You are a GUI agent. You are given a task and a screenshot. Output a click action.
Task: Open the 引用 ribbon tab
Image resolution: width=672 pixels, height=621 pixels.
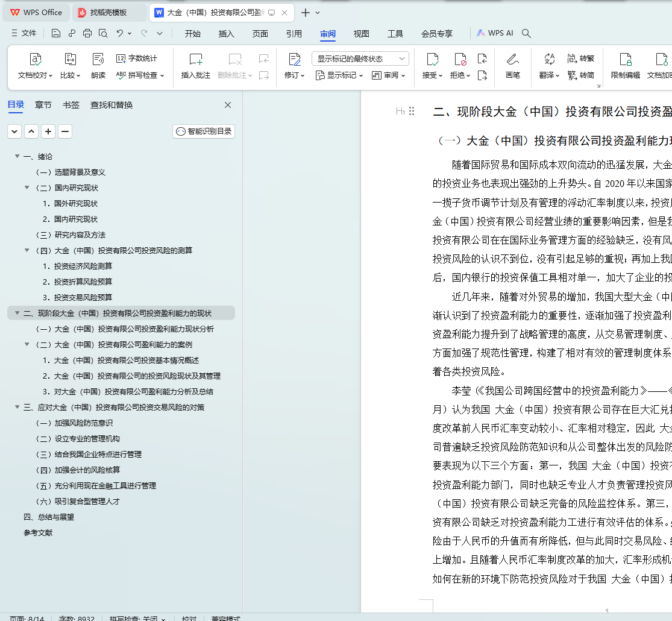point(294,33)
